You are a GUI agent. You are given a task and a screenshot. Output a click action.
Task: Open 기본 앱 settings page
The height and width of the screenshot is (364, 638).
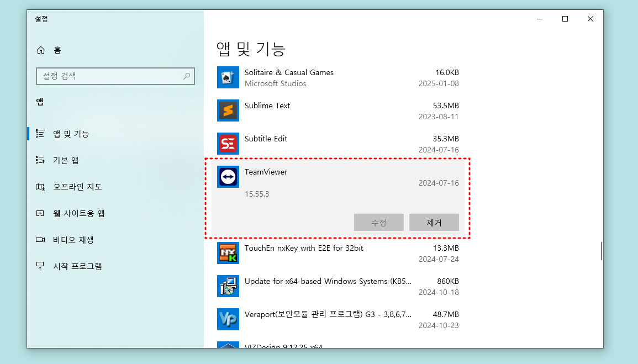click(66, 160)
